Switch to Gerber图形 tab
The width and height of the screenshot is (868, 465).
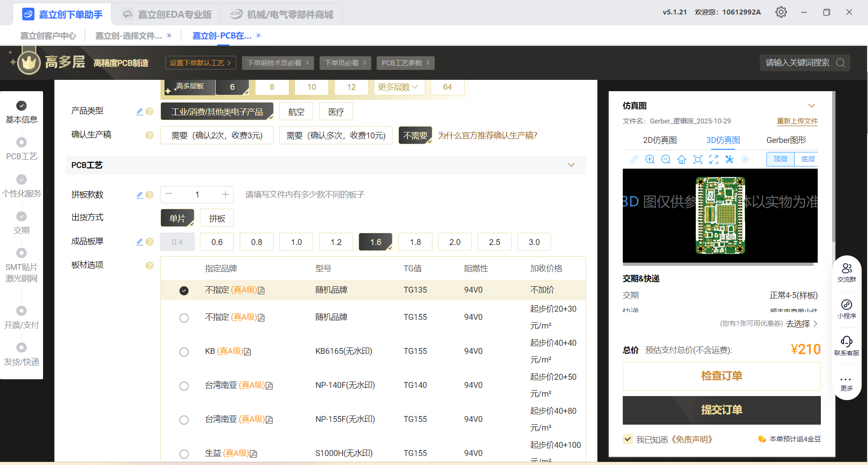[786, 140]
